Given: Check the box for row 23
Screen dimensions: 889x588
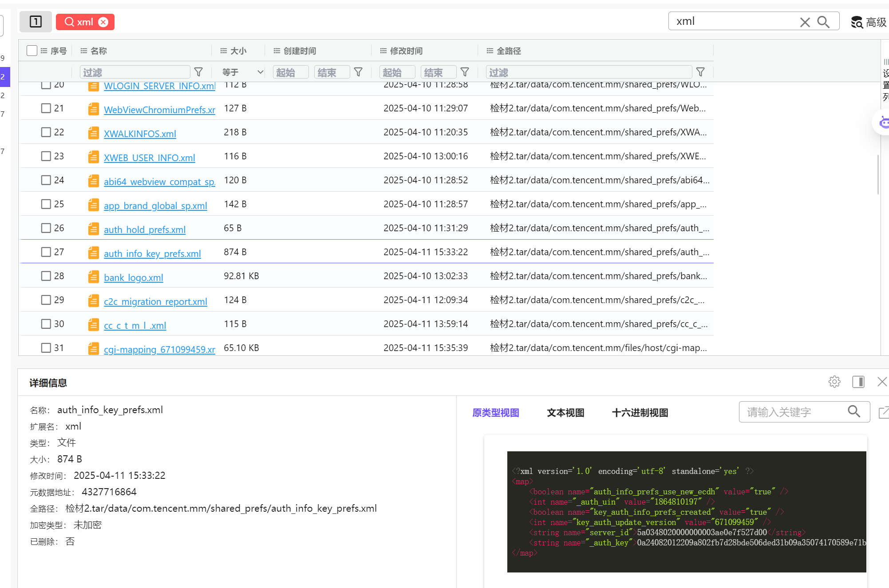Looking at the screenshot, I should coord(46,156).
